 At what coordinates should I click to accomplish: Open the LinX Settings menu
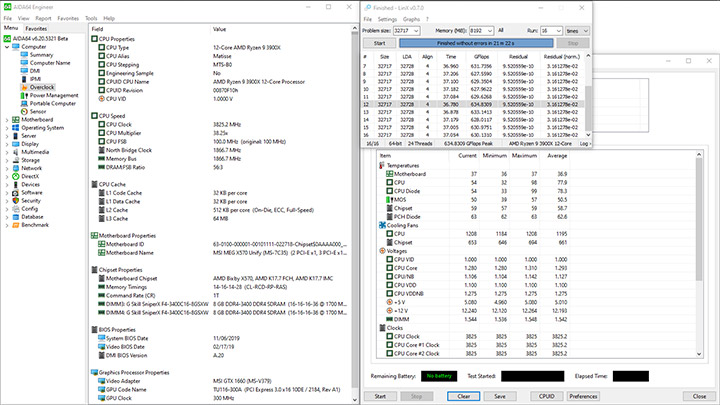coord(387,19)
